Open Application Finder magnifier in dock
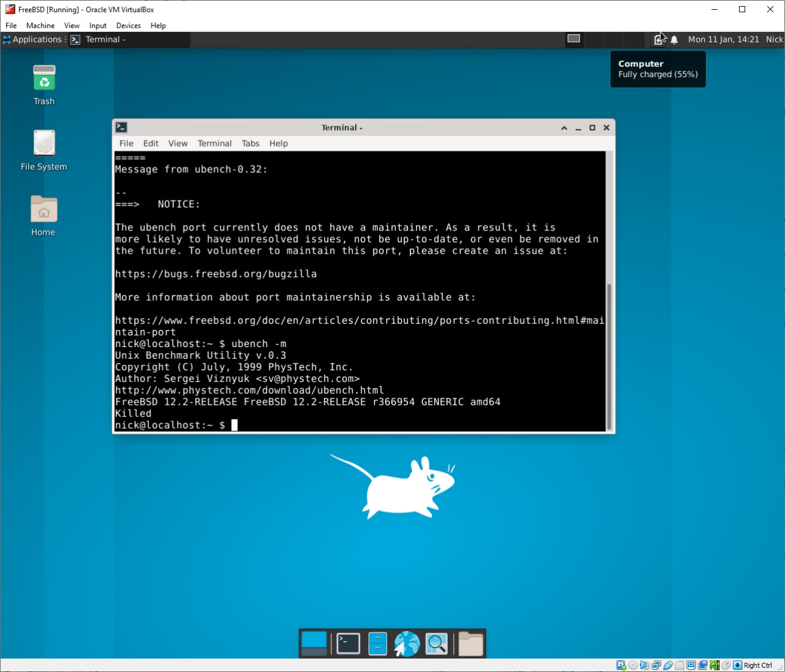 pos(437,644)
